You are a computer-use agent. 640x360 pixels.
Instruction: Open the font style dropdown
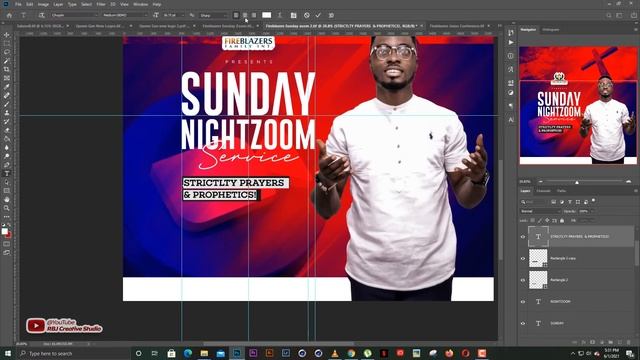(125, 15)
